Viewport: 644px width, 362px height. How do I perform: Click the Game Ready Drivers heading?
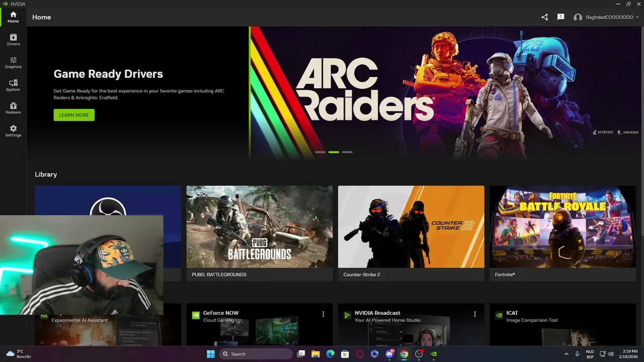tap(108, 74)
